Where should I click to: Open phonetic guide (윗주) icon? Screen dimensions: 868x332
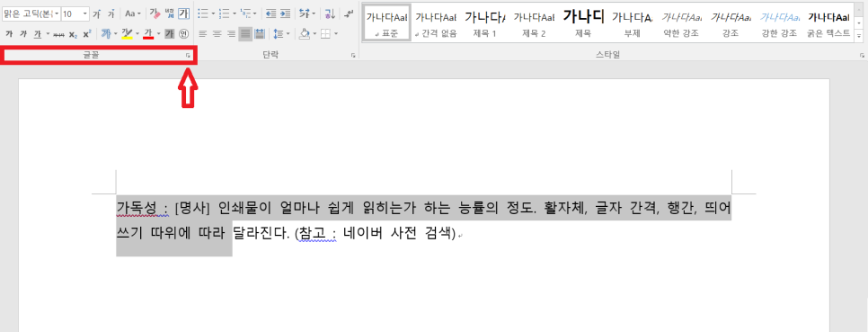[x=170, y=13]
